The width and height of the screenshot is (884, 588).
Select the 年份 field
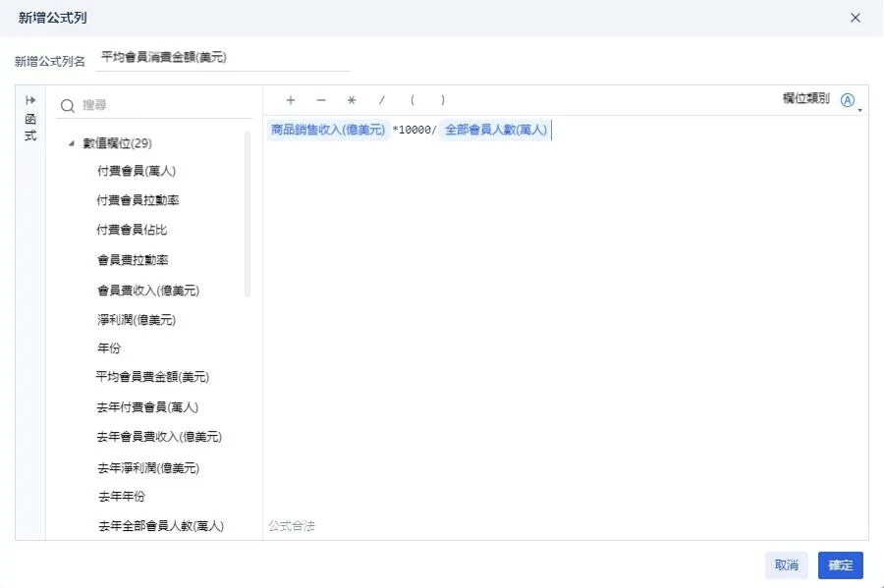(x=109, y=348)
